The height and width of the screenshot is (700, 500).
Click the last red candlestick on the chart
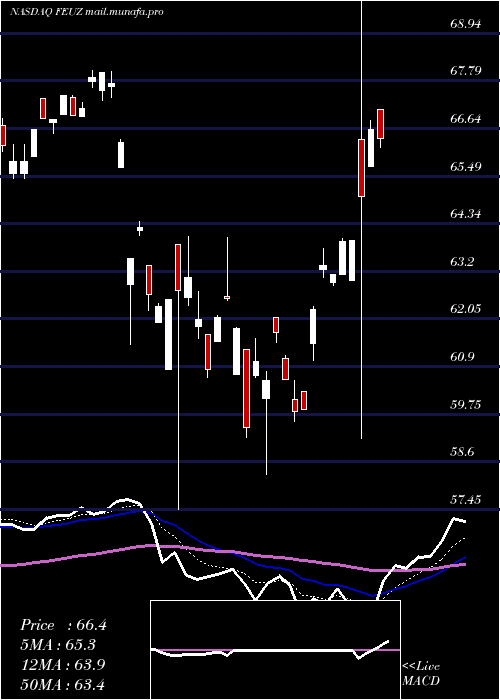pos(380,124)
